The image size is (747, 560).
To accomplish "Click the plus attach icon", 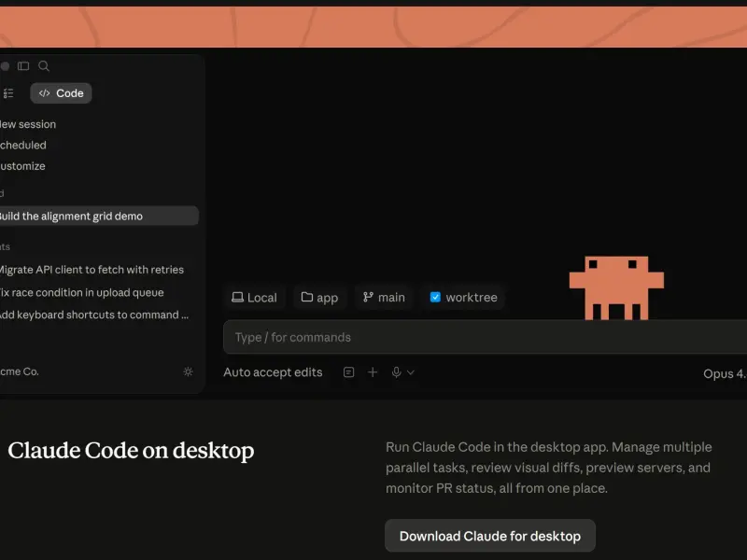I will [373, 372].
